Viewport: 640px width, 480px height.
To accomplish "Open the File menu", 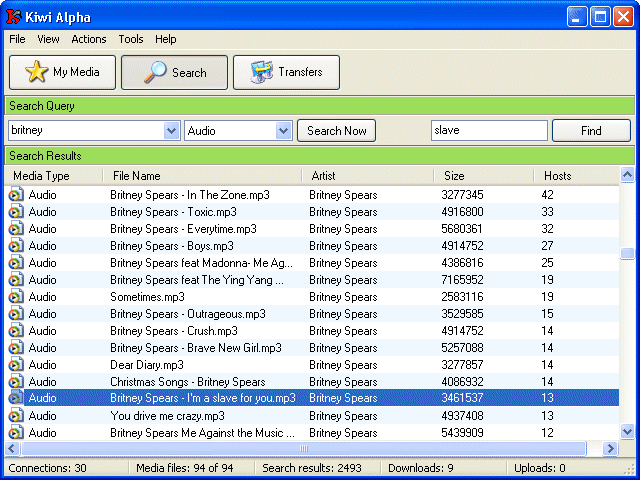I will [17, 39].
